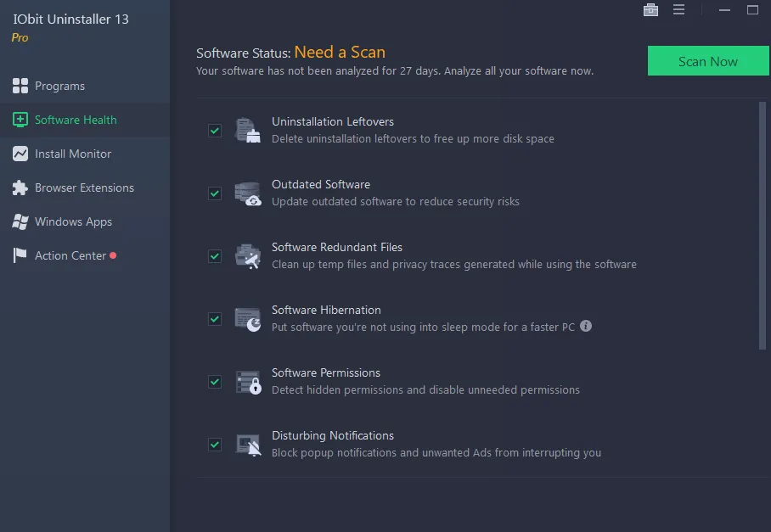Disable the Outdated Software checkbox
771x532 pixels.
[x=215, y=193]
